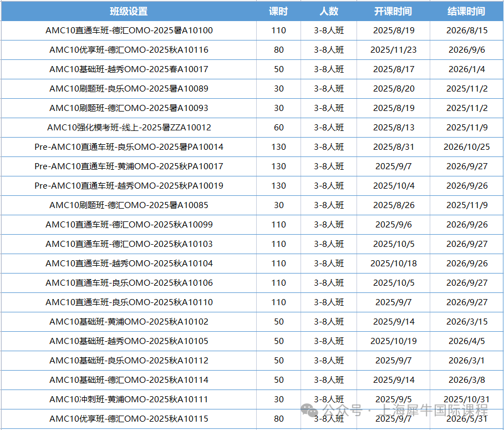The image size is (504, 430).
Task: Click end date 2026/1/4
Action: pos(467,69)
